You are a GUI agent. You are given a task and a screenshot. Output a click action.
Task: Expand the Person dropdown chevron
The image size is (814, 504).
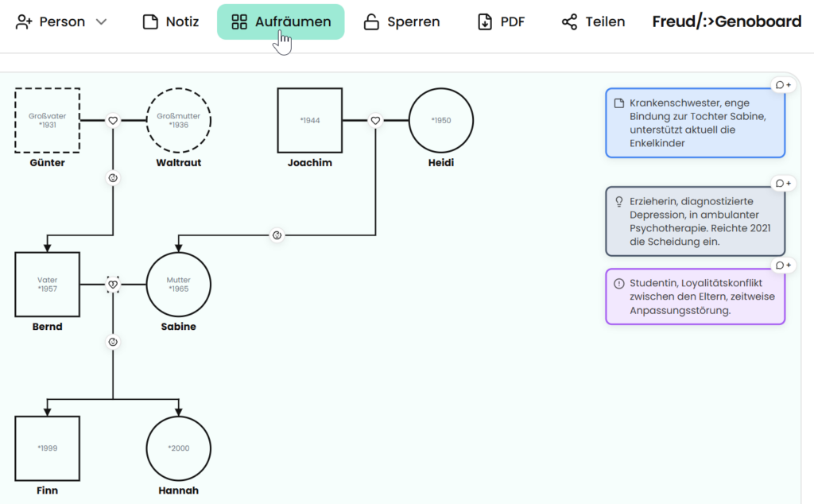pos(101,21)
